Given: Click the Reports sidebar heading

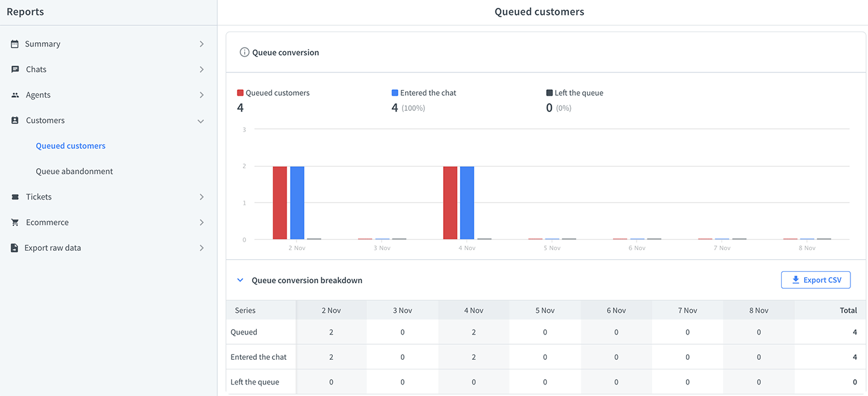Looking at the screenshot, I should (x=25, y=11).
